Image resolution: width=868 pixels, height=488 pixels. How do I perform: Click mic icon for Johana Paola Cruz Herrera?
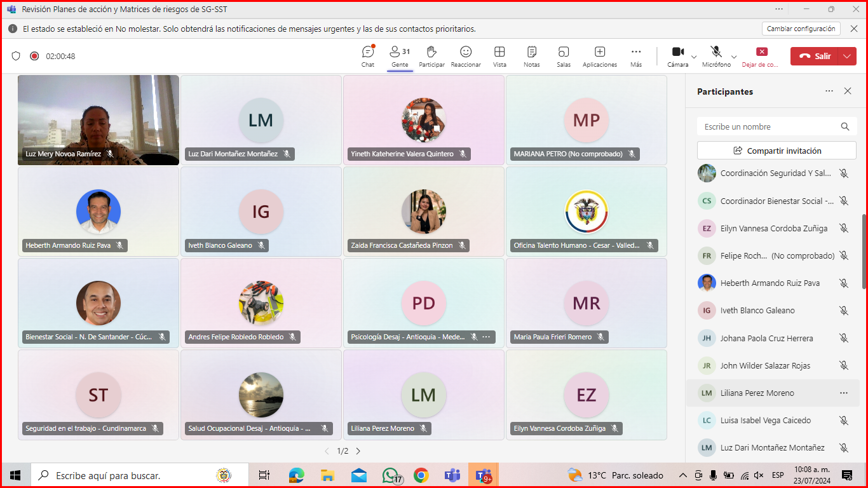pos(844,338)
